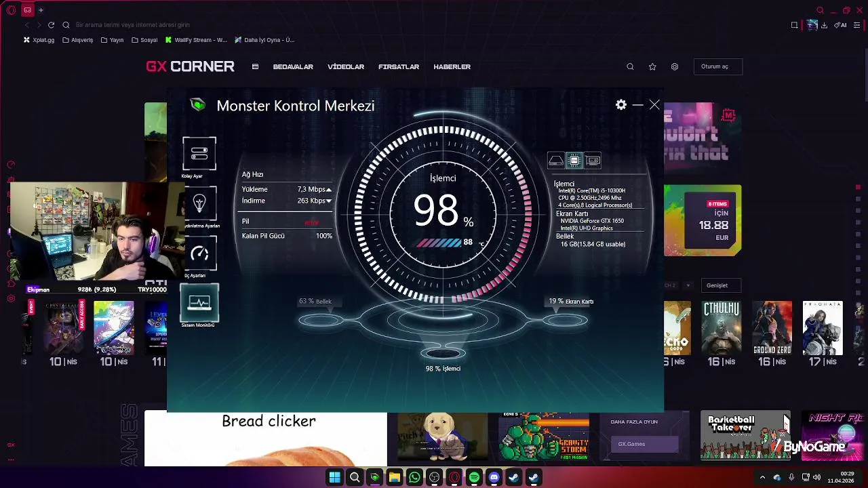Open the lighting settings lightbulb icon
Image resolution: width=868 pixels, height=488 pixels.
click(x=199, y=203)
